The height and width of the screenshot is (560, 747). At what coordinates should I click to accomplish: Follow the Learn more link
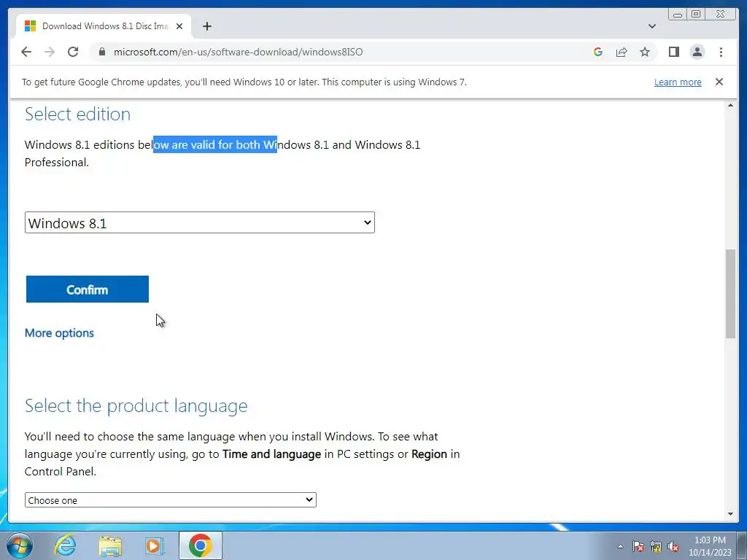point(678,82)
